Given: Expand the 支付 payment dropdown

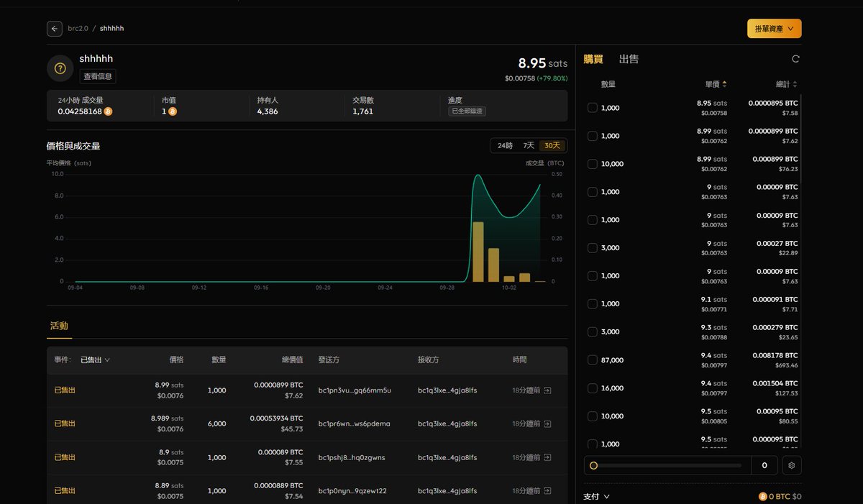Looking at the screenshot, I should [x=596, y=496].
